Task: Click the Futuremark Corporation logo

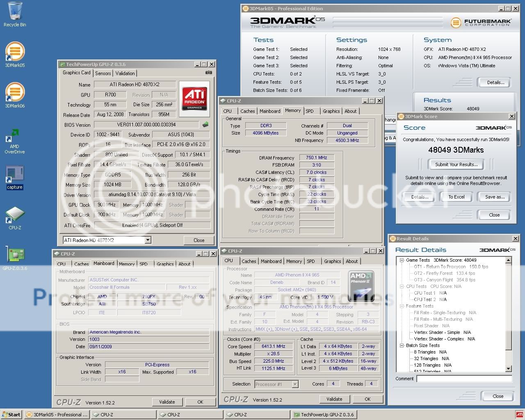Action: click(481, 23)
